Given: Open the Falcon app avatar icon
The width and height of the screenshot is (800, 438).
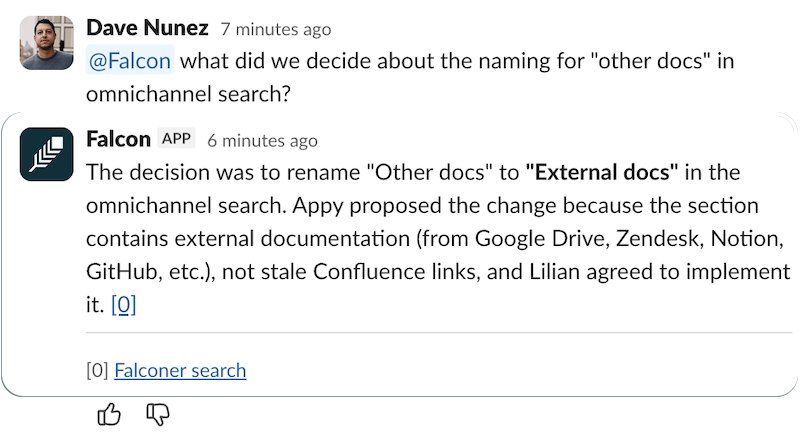Looking at the screenshot, I should click(46, 153).
